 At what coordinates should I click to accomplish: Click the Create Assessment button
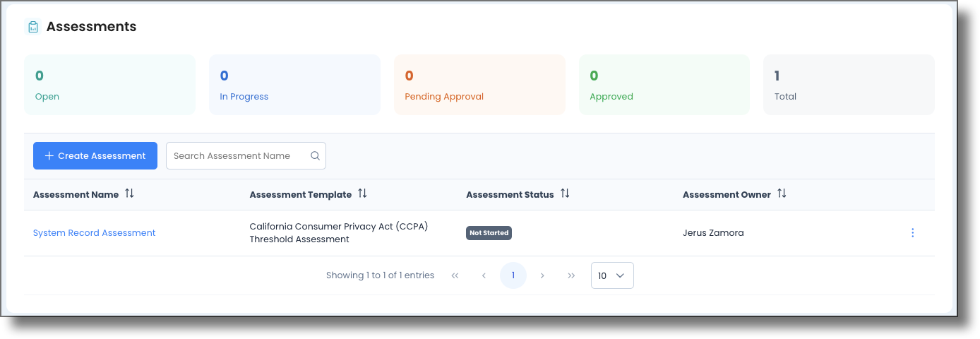(95, 156)
